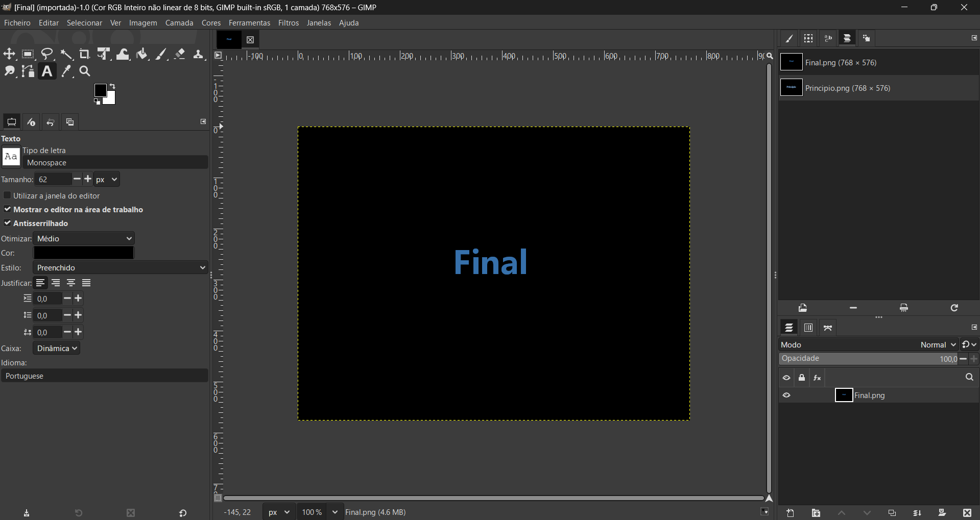Open the Filtros menu

point(289,23)
